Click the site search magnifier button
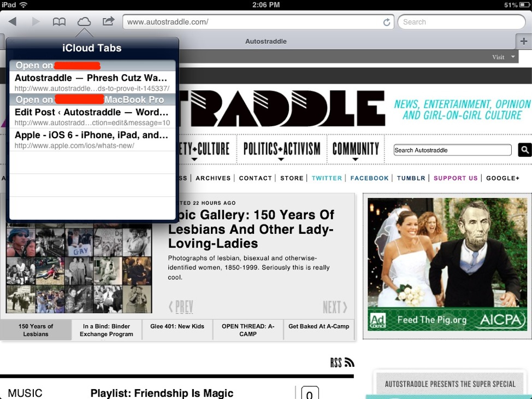The width and height of the screenshot is (532, 399). point(524,150)
